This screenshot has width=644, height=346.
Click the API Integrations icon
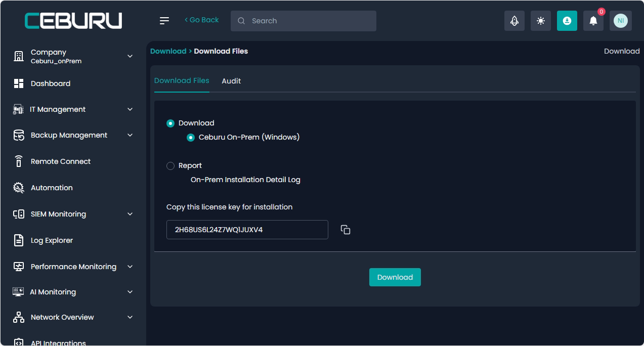pyautogui.click(x=19, y=342)
